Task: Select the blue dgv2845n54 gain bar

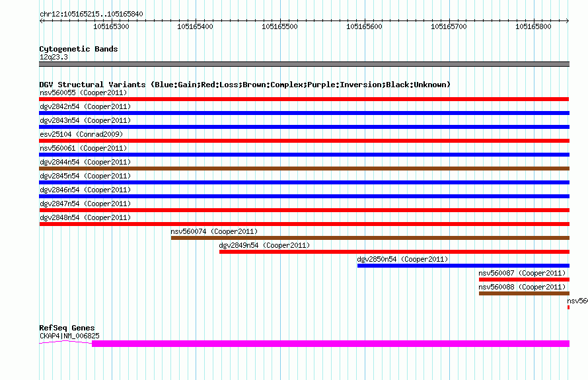Action: [304, 182]
